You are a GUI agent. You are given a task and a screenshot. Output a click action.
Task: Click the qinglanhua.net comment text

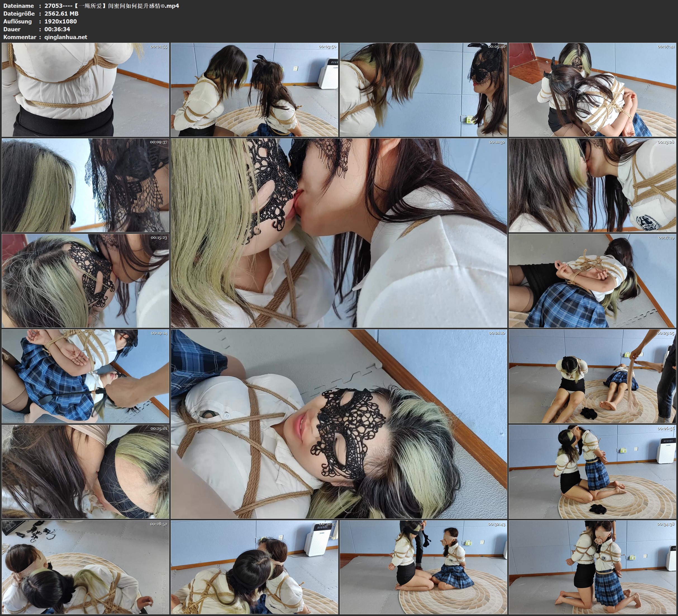(66, 37)
